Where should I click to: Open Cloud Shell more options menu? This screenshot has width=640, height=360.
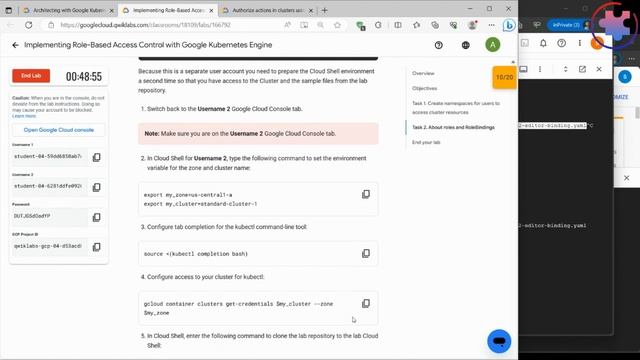point(540,69)
